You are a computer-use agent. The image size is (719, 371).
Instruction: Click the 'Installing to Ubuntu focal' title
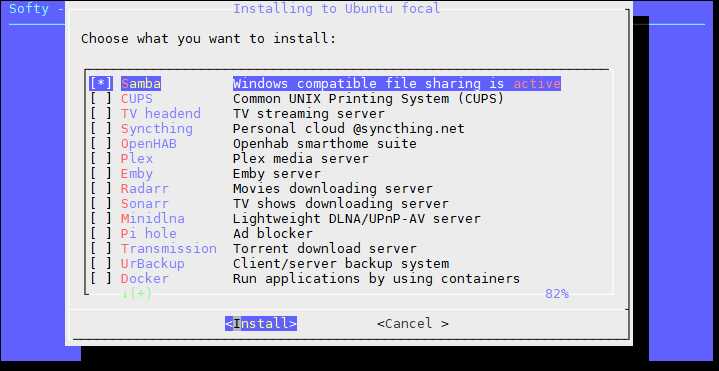[337, 8]
